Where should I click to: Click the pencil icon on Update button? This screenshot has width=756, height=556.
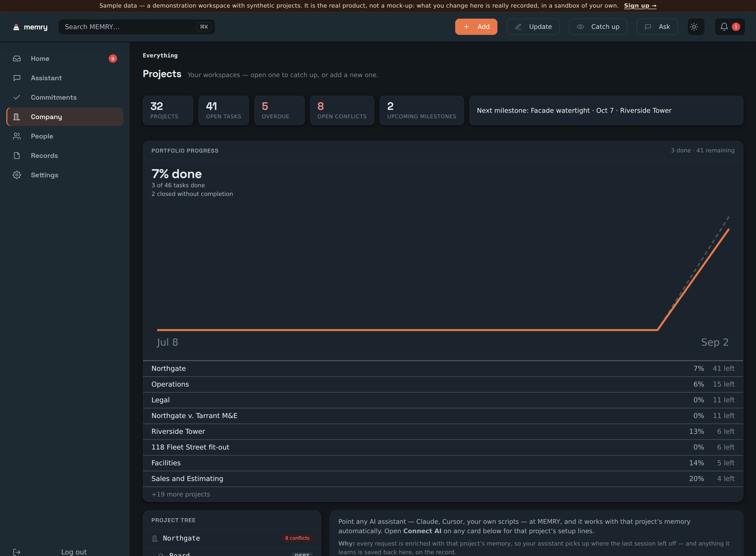(x=518, y=26)
